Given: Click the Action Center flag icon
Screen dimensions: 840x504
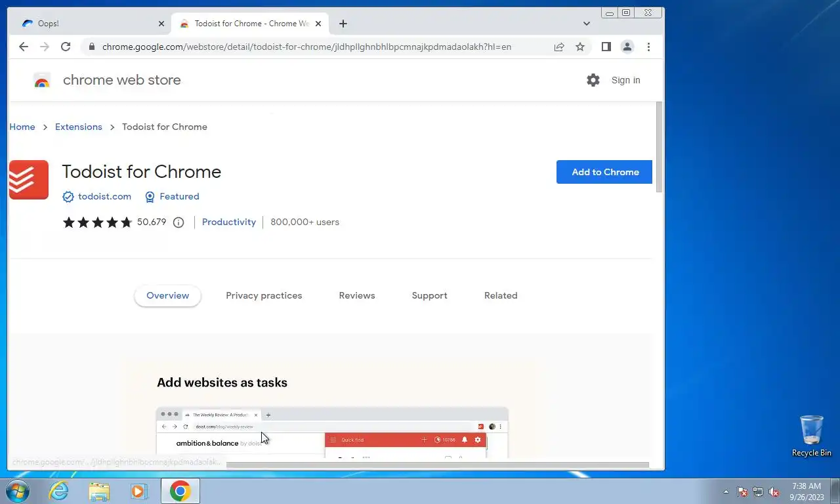Looking at the screenshot, I should click(742, 492).
